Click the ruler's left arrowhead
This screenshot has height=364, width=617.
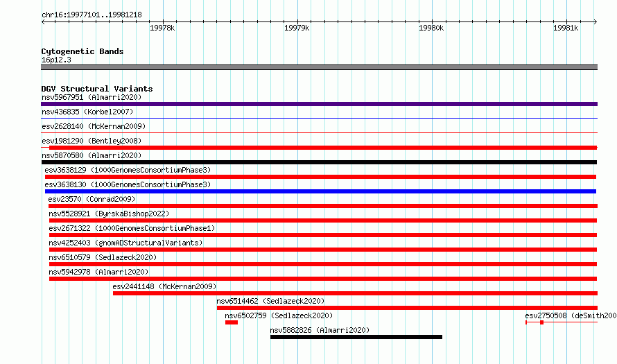tap(43, 21)
